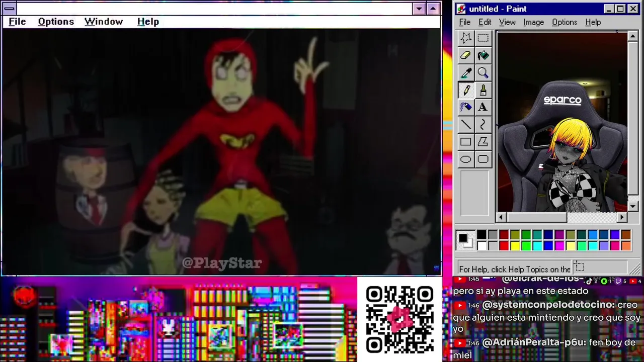This screenshot has height=362, width=644.
Task: Open Paint's Help menu
Action: (593, 22)
